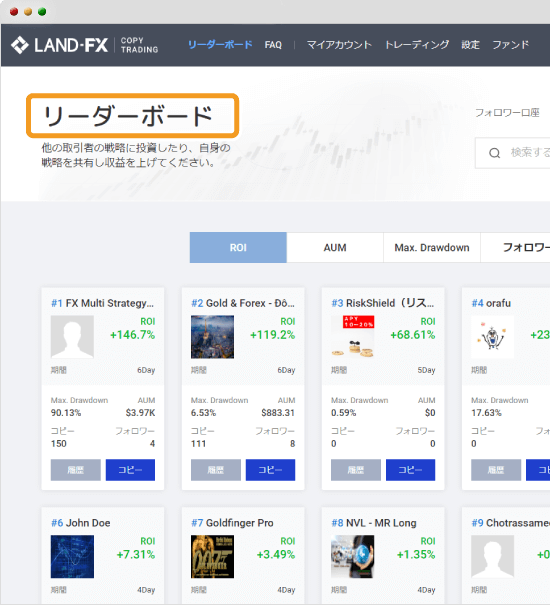Click コピー button on Gold & Forex card

[x=271, y=470]
